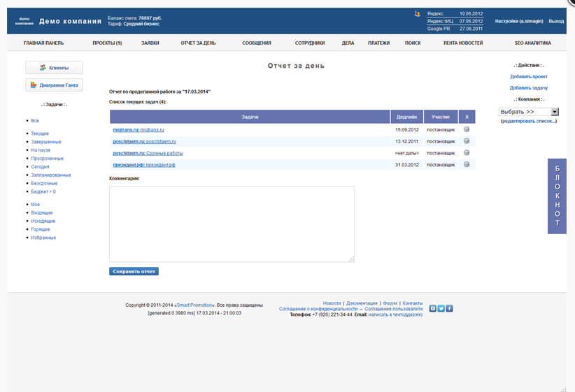This screenshot has width=575, height=392.
Task: Open ПРОЕКТЫ (1) menu item
Action: (x=107, y=43)
